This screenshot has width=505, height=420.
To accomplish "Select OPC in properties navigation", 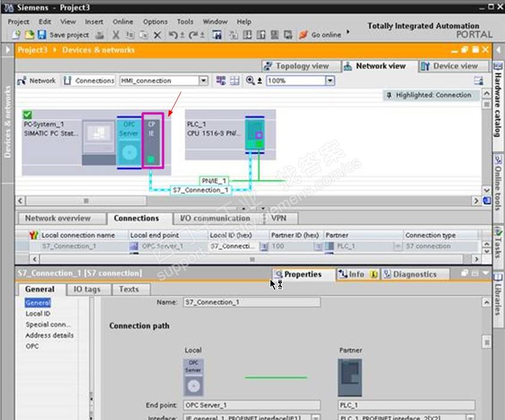I will [x=32, y=346].
